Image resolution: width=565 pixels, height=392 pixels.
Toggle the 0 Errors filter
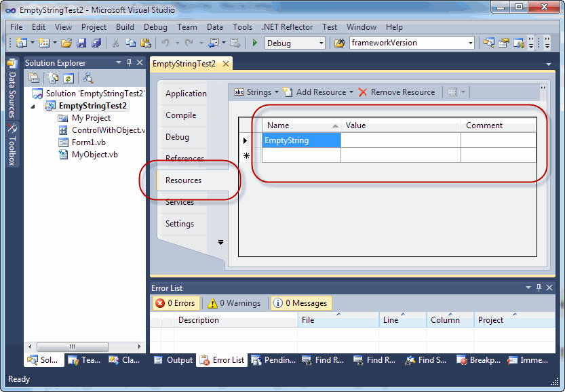click(x=175, y=303)
